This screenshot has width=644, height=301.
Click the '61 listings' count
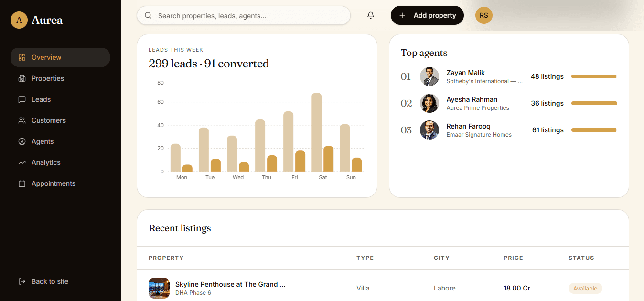(x=548, y=130)
